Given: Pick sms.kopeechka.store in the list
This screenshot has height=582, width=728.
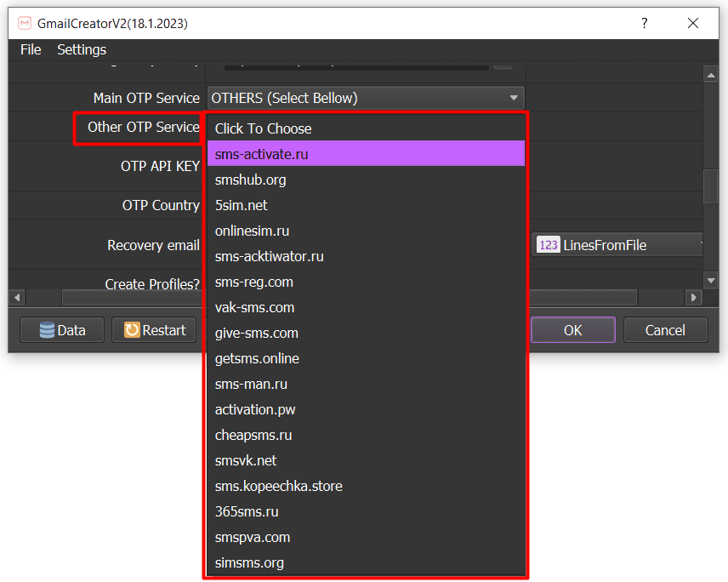Looking at the screenshot, I should click(x=366, y=487).
